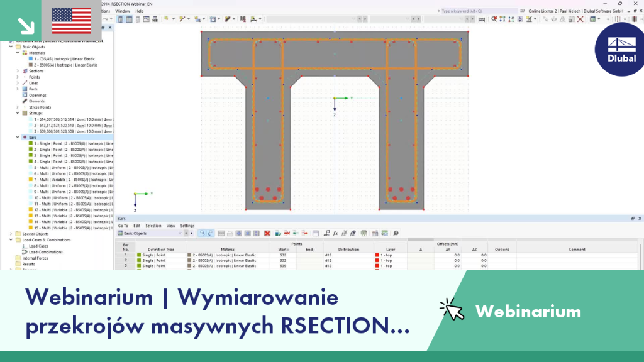Expand the Points tree node

tap(18, 77)
